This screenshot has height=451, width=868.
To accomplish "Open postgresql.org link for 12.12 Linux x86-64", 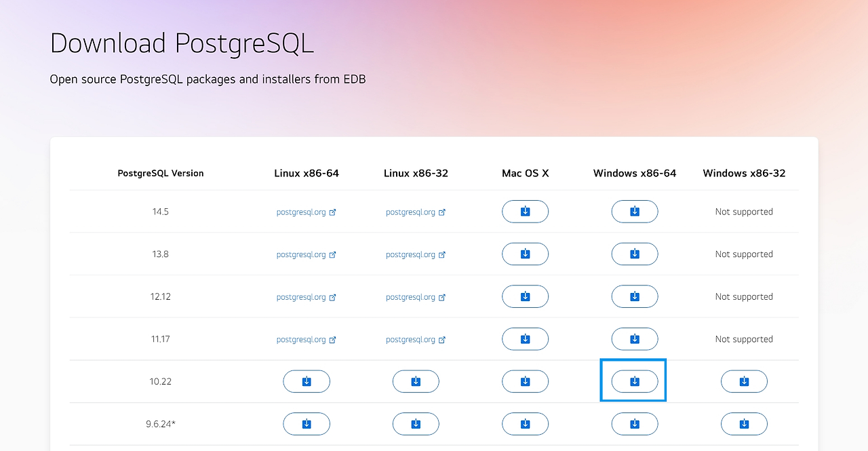I will pyautogui.click(x=307, y=297).
